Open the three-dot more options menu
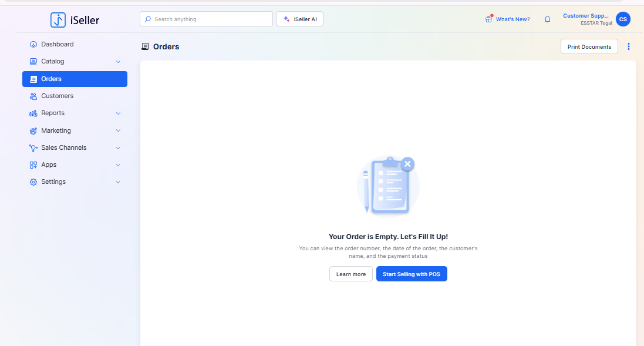 629,46
